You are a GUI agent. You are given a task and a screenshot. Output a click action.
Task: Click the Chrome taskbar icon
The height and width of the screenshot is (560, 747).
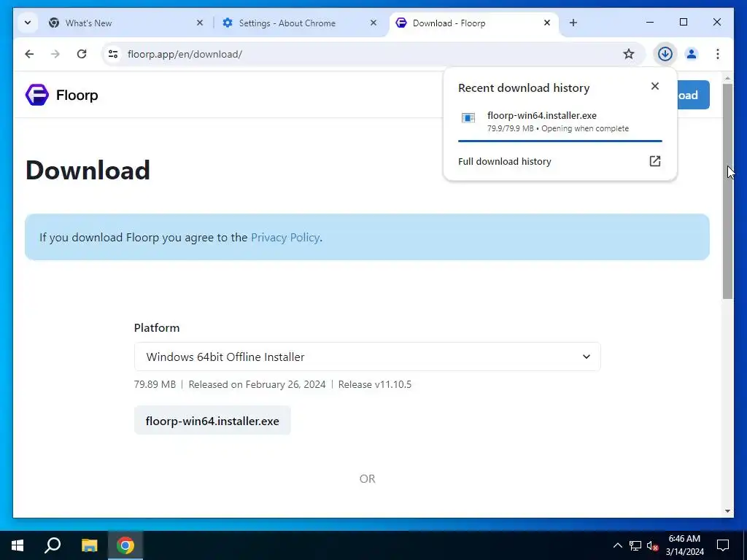click(125, 545)
